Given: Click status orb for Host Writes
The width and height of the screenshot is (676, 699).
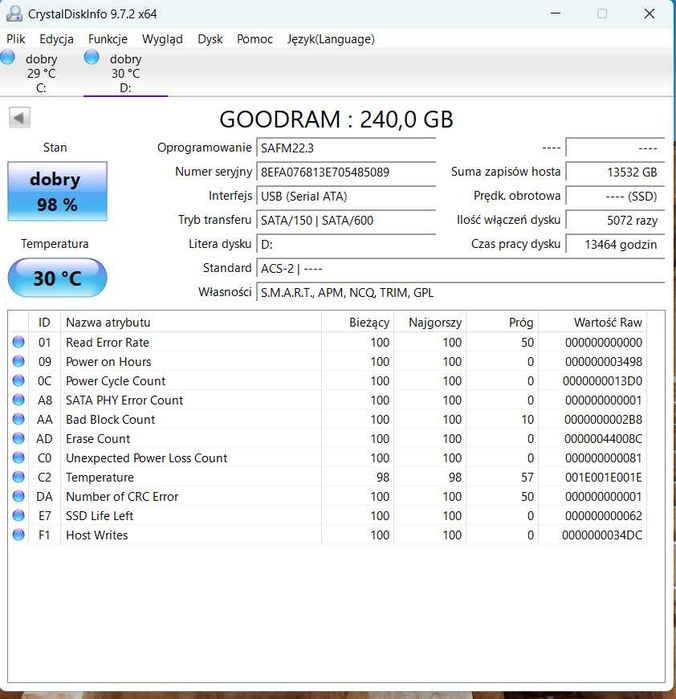Looking at the screenshot, I should point(18,535).
